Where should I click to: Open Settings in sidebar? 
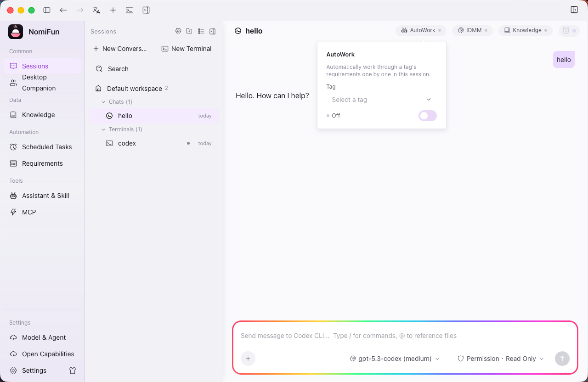point(34,371)
